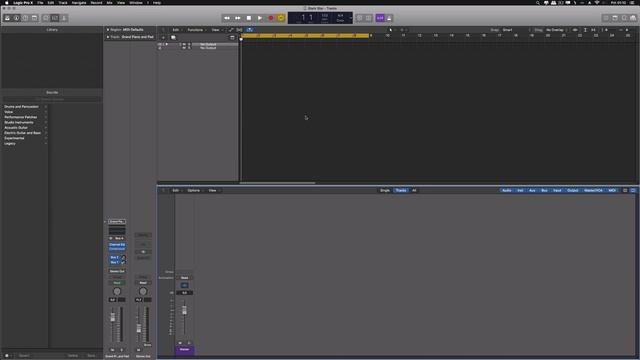Click the Library search field
The width and height of the screenshot is (640, 360).
coord(52,99)
